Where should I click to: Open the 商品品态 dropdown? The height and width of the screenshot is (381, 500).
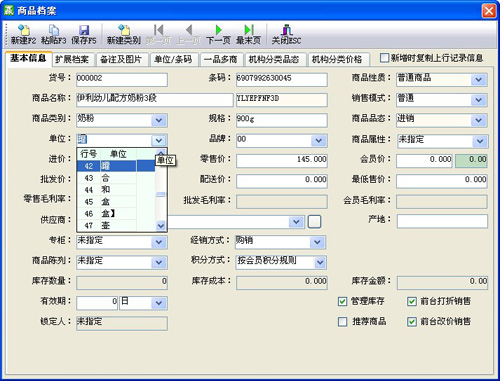click(x=479, y=120)
